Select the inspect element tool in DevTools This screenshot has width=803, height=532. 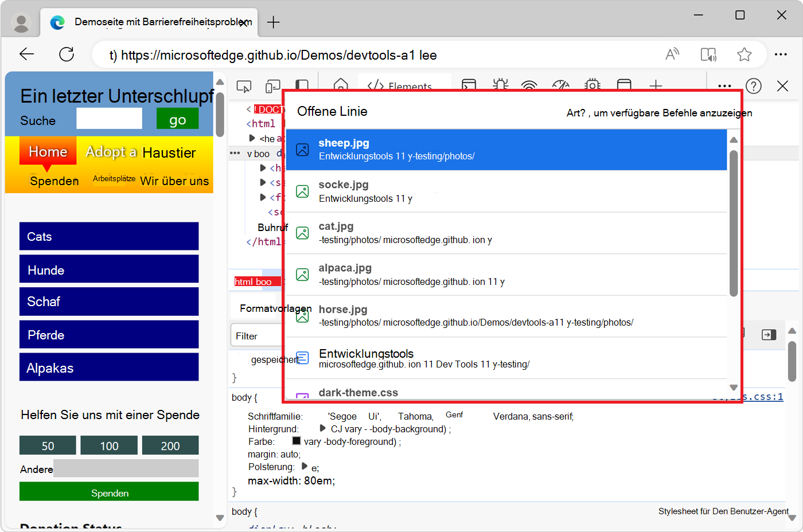(244, 87)
